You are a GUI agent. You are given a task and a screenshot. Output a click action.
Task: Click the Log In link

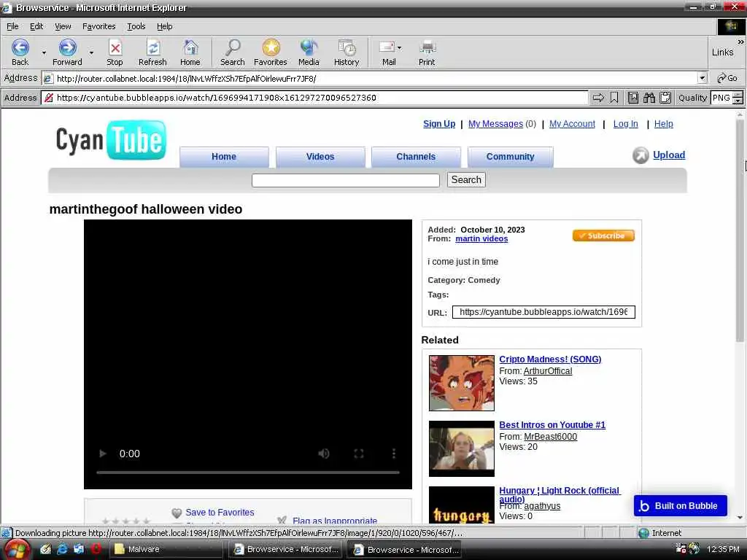coord(625,124)
